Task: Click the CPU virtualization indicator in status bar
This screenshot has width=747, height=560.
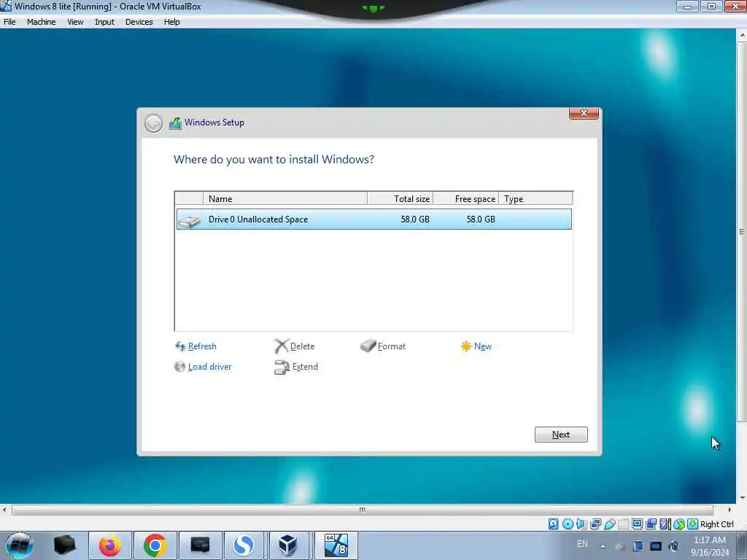Action: [x=665, y=524]
